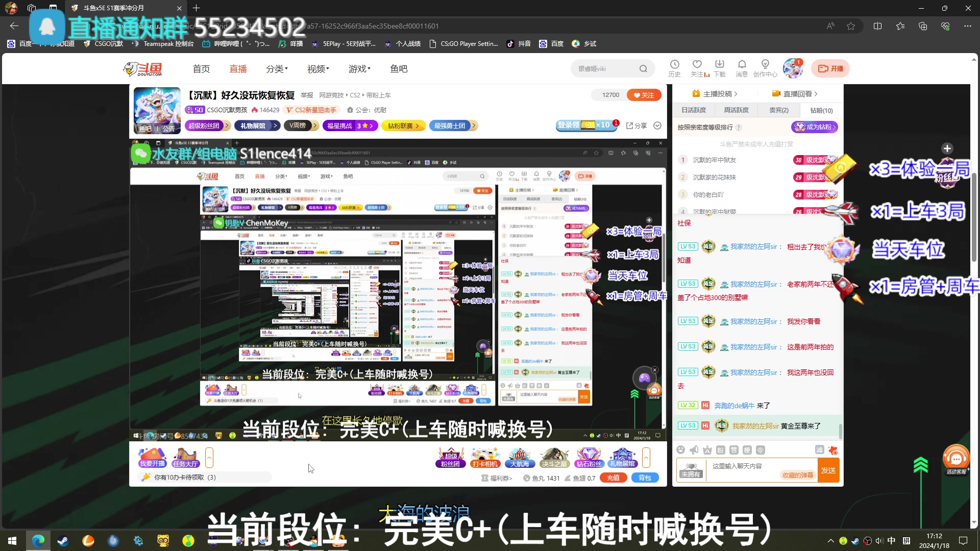This screenshot has height=551, width=980.
Task: Open the user avatar in Douyu header
Action: click(793, 68)
